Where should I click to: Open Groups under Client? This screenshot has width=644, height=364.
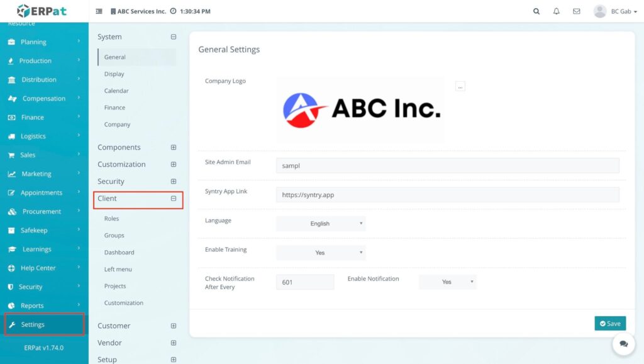pos(114,236)
